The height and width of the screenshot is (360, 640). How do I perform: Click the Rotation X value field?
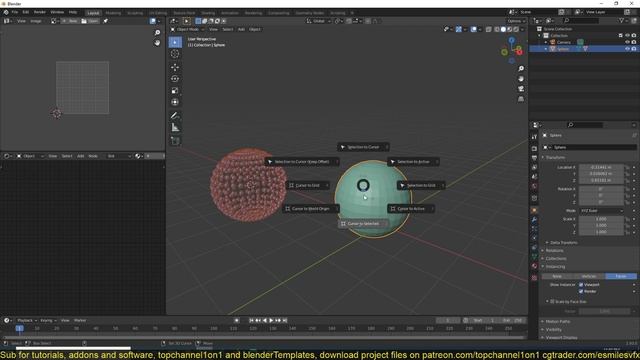tap(601, 189)
